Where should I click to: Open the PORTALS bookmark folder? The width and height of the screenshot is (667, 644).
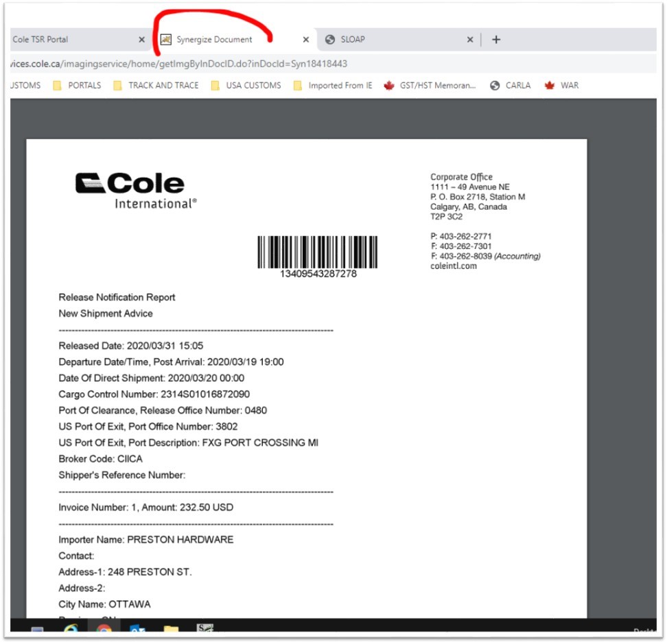(77, 86)
